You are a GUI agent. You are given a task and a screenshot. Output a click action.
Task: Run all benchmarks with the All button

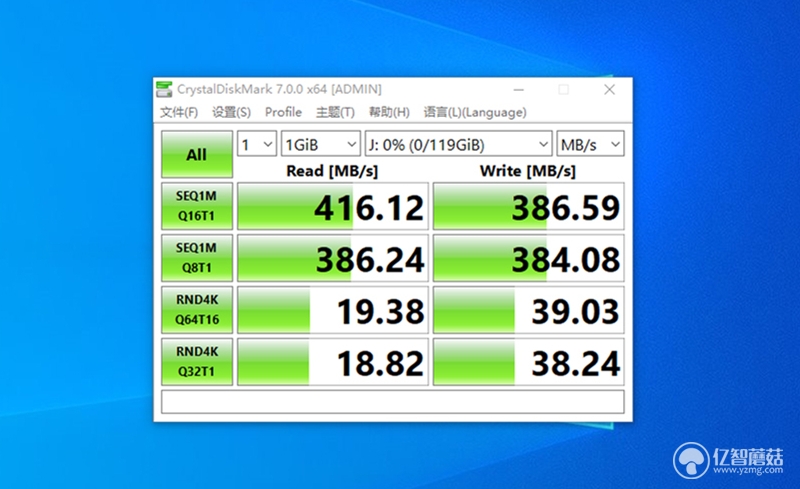tap(197, 154)
